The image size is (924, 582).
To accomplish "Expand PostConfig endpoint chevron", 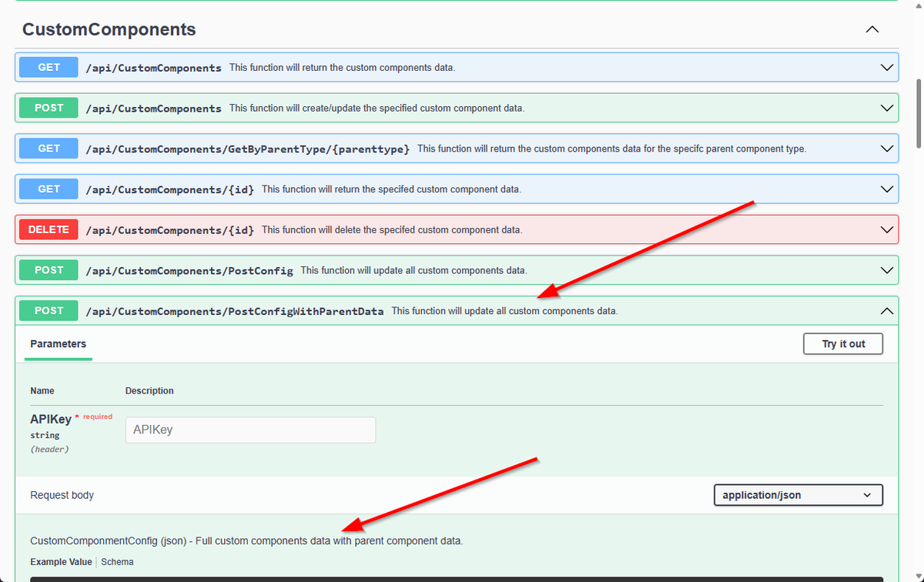I will pyautogui.click(x=886, y=270).
